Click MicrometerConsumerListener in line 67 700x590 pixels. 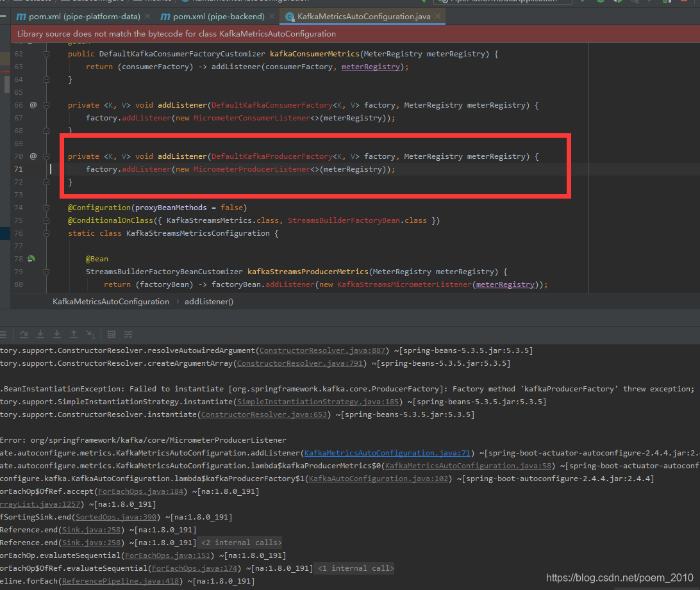coord(252,118)
